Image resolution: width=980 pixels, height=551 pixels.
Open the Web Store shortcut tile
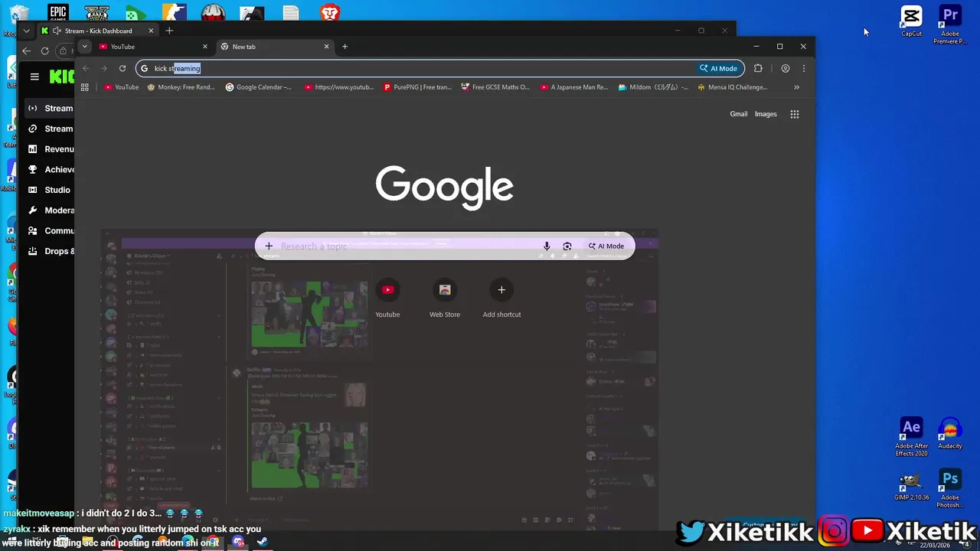pos(445,298)
